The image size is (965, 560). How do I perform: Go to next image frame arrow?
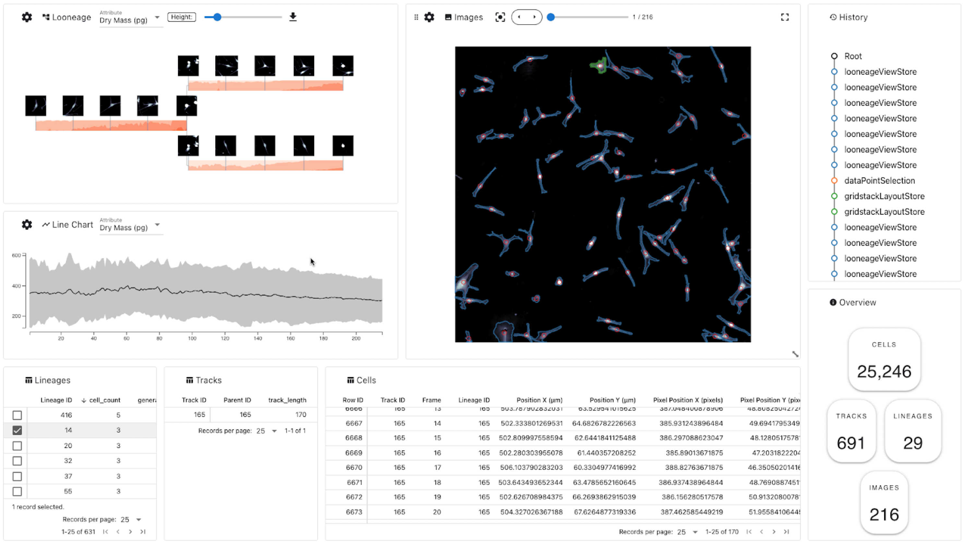tap(535, 17)
